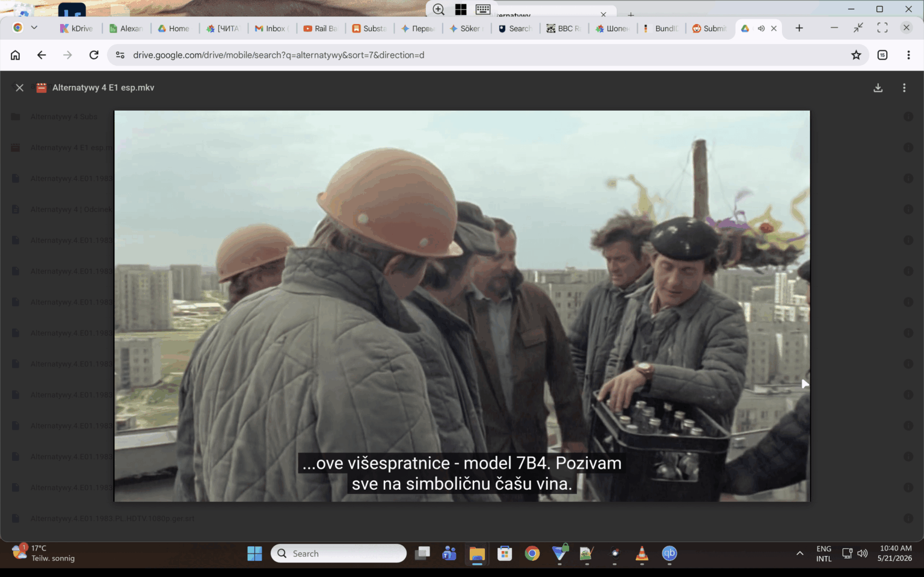
Task: Switch to the Rail Ba YouTube tab
Action: click(x=320, y=28)
